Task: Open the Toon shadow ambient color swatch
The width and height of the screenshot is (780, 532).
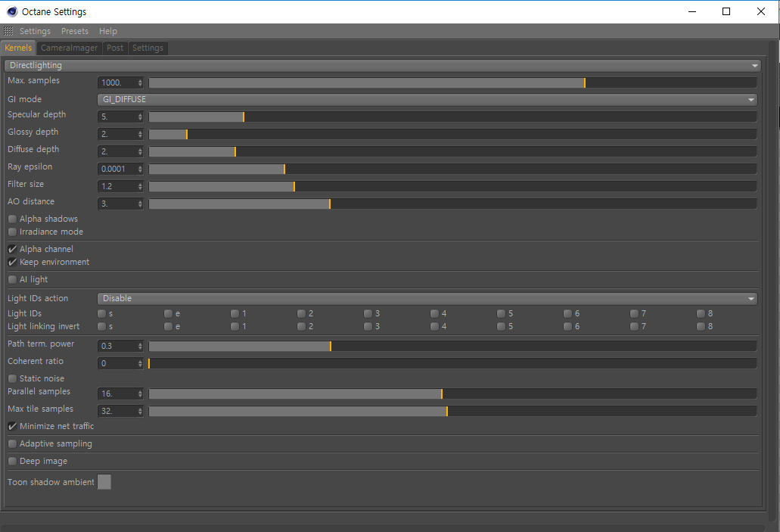Action: coord(104,482)
